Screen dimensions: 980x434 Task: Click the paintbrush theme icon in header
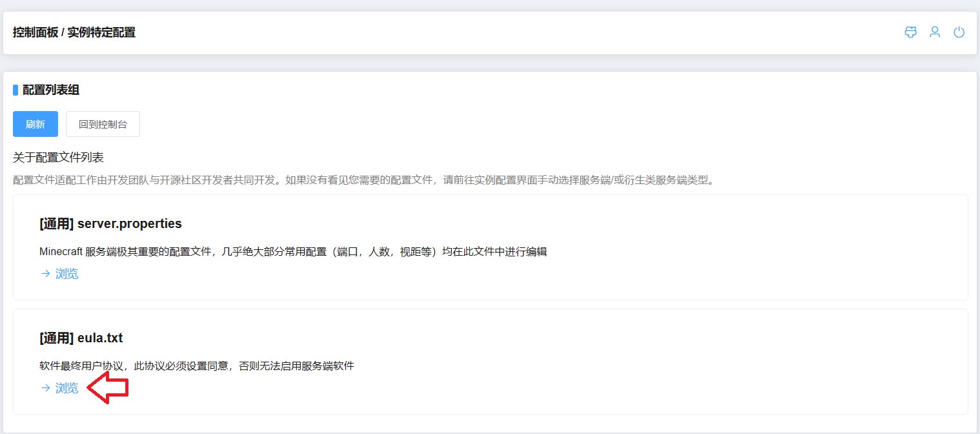pos(910,32)
